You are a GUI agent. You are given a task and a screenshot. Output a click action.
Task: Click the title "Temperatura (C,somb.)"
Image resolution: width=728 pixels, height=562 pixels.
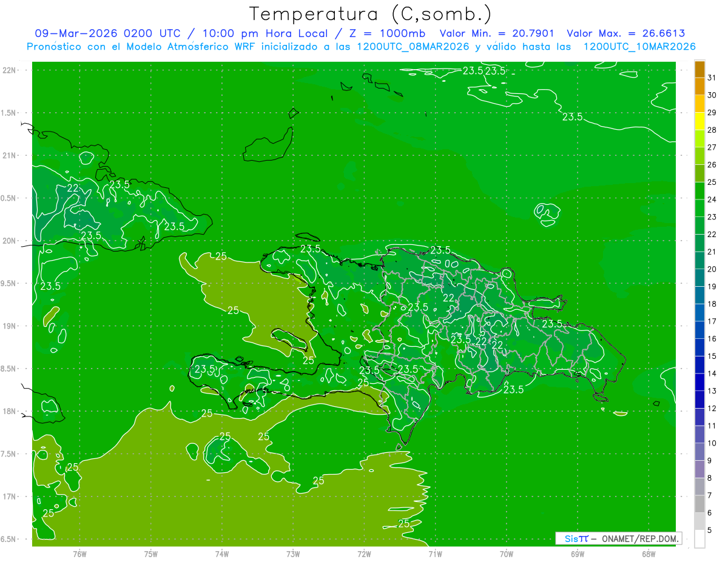tap(371, 14)
